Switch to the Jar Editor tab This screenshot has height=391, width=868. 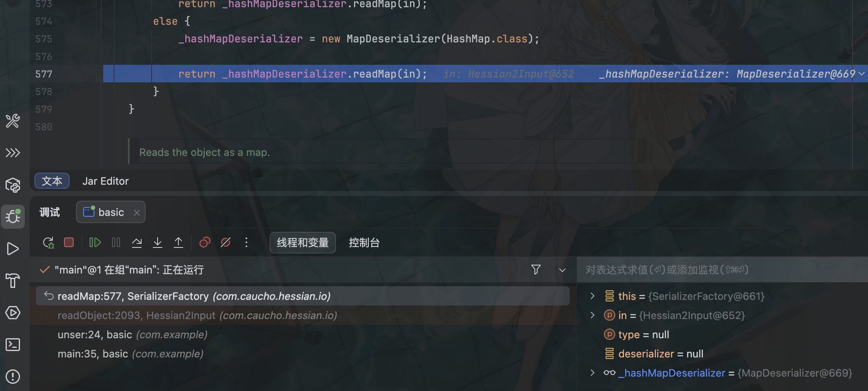coord(106,181)
